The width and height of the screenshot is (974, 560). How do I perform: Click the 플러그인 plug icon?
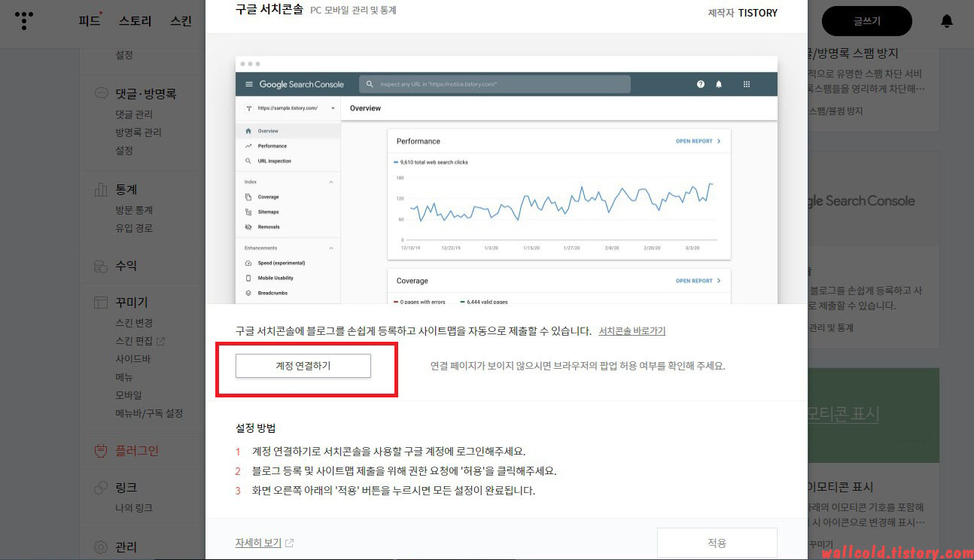point(100,451)
